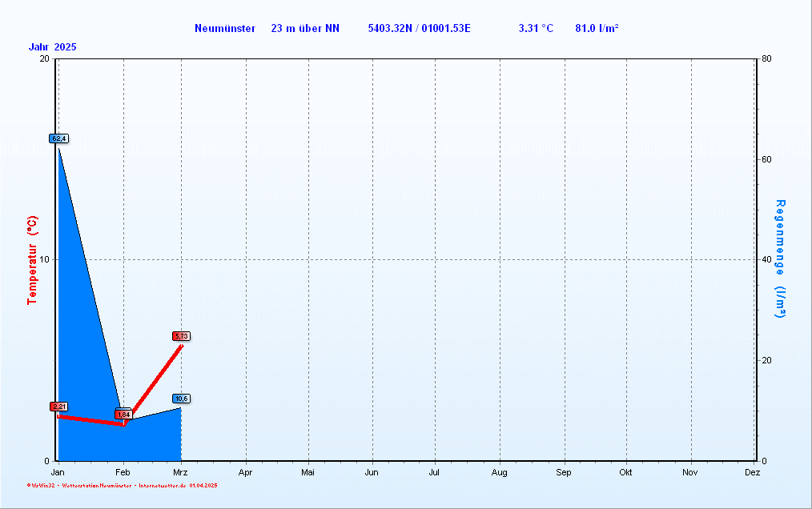Click the 5,73 temperature label at March
The width and height of the screenshot is (812, 509).
click(181, 337)
